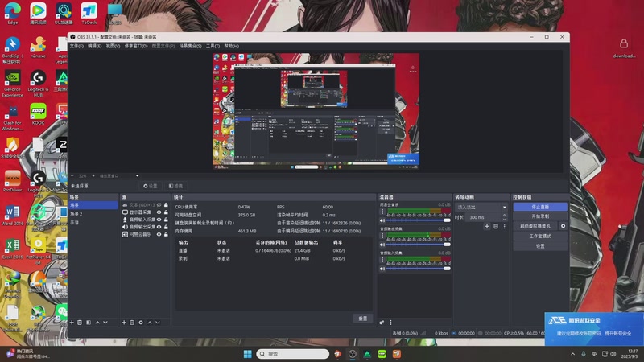Unlock the 音频输入采集 source lock

point(166,220)
